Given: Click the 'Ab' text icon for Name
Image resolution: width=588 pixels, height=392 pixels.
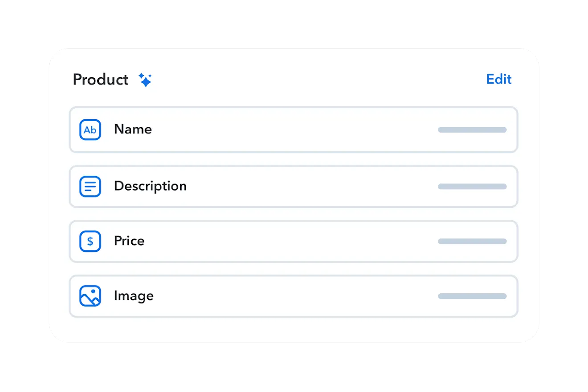Looking at the screenshot, I should point(90,130).
